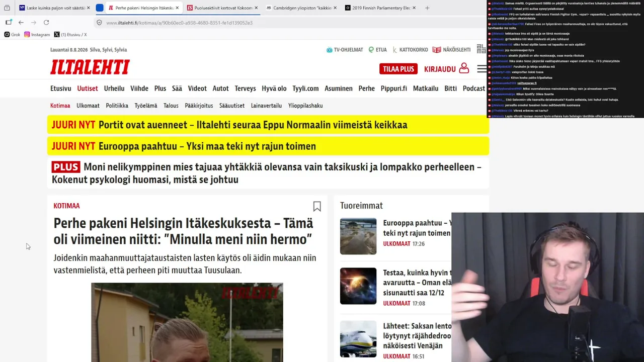Click the Kirjaudu login link
Screen dimensions: 644x362
pos(440,69)
